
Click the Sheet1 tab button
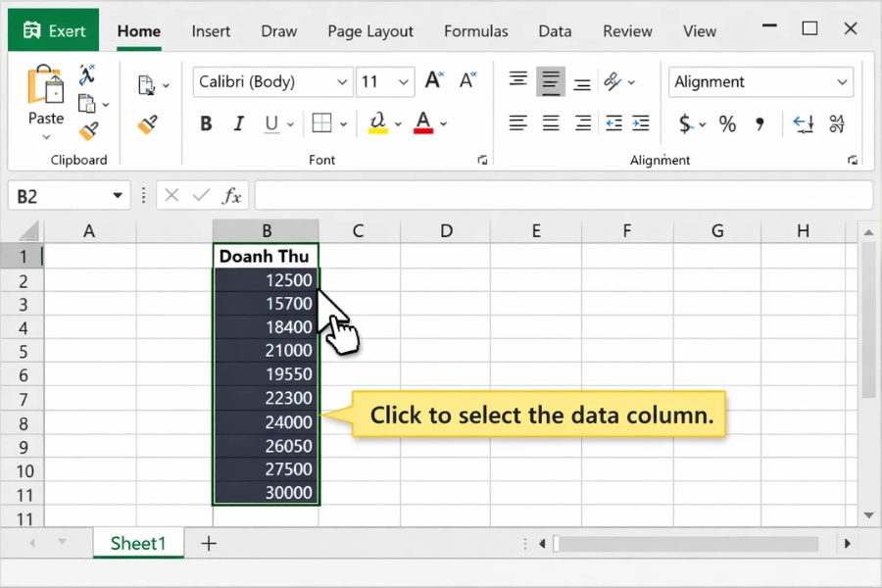pyautogui.click(x=137, y=542)
